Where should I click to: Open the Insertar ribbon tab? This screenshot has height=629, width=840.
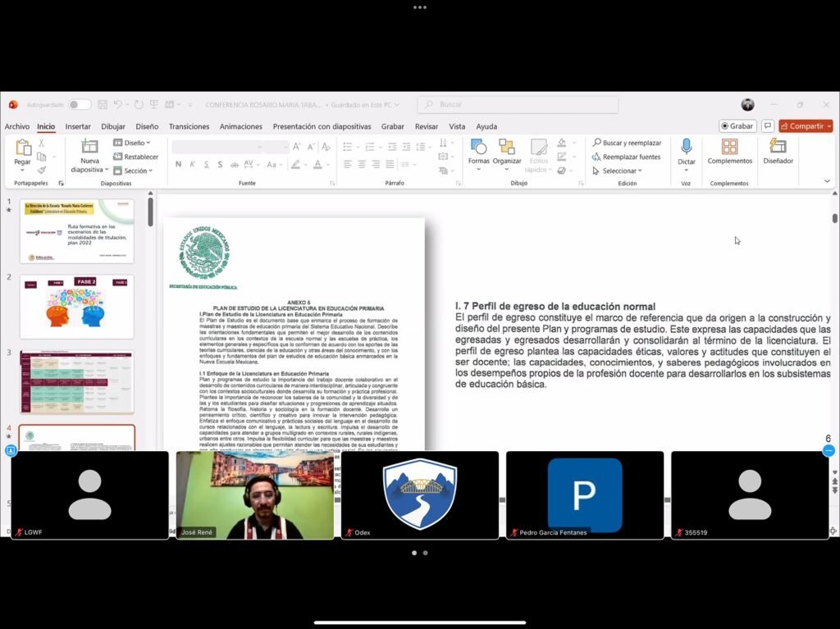point(78,126)
